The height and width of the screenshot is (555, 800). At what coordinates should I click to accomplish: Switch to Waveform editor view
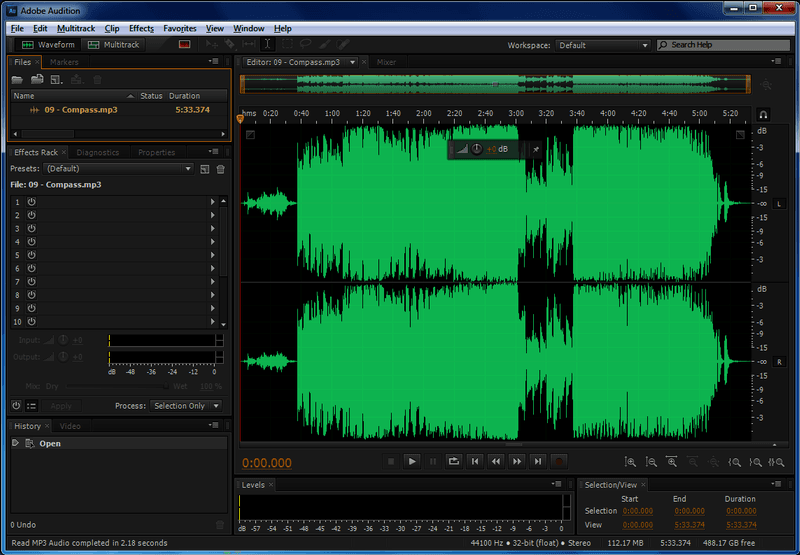coord(48,45)
